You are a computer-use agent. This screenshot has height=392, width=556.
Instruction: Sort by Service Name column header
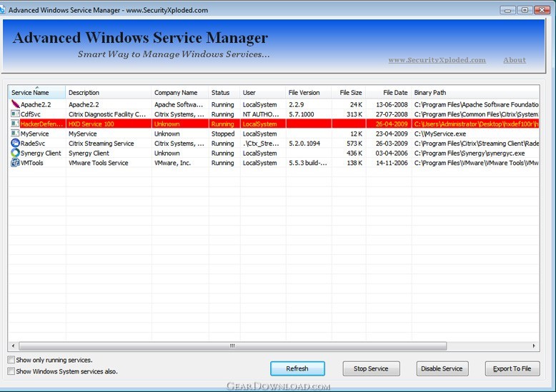coord(37,93)
